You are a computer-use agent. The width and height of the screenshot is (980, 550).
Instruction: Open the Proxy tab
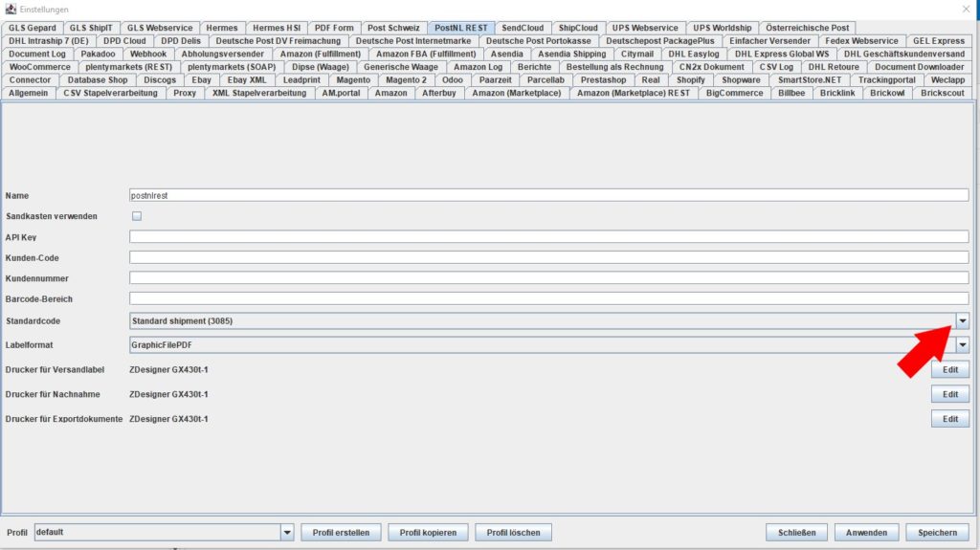(x=185, y=93)
